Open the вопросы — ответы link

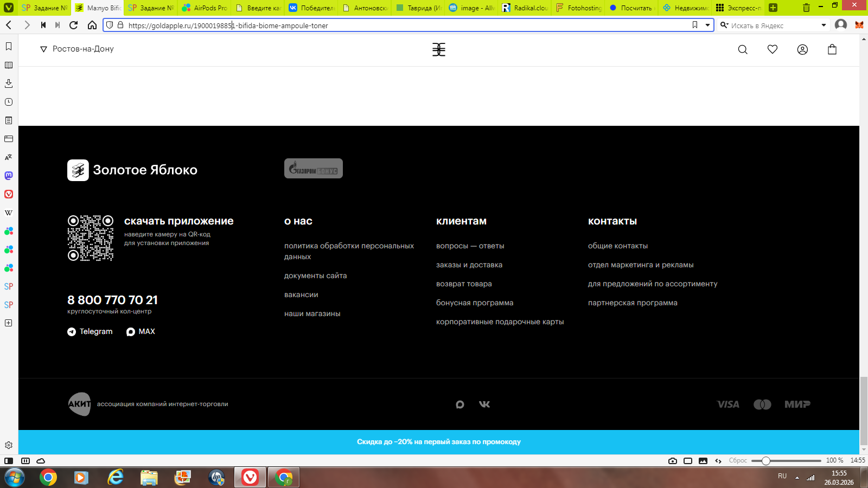[470, 246]
